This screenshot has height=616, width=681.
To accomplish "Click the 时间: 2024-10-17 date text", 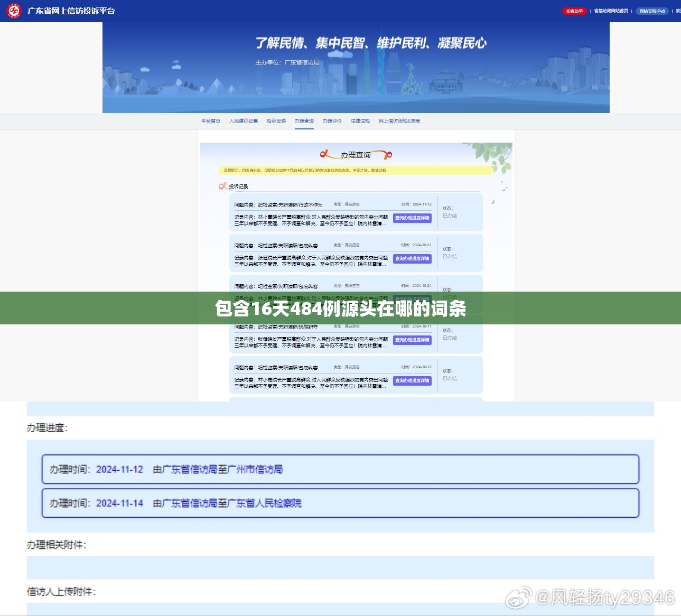I will (416, 326).
